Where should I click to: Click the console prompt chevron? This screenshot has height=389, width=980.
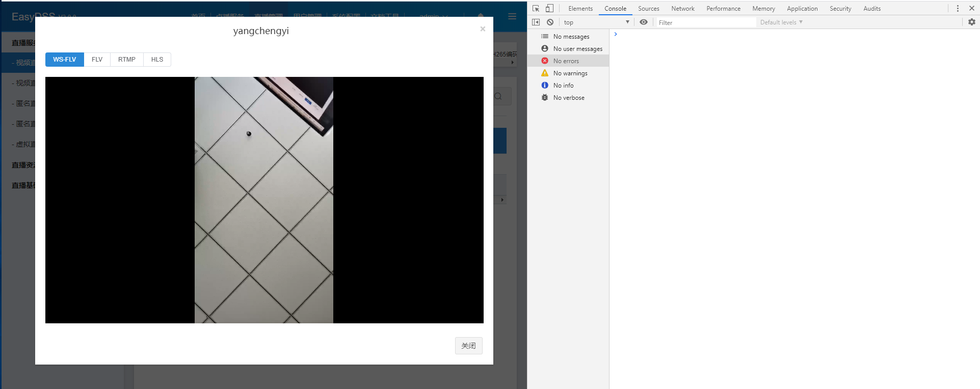point(616,34)
